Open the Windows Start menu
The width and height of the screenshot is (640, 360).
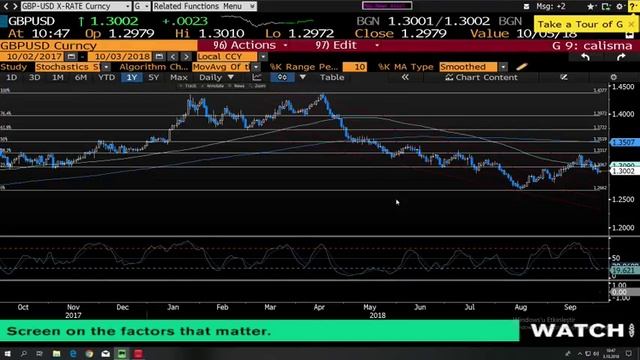7,353
